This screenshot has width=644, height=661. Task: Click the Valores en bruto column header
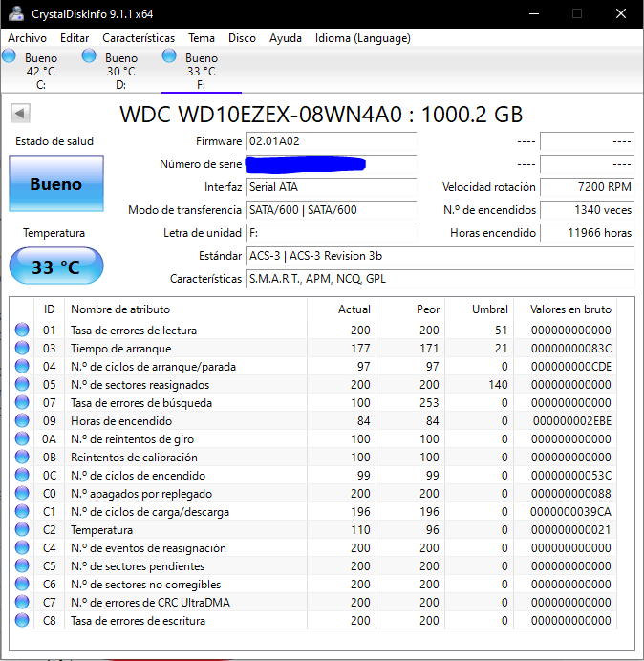tap(565, 309)
